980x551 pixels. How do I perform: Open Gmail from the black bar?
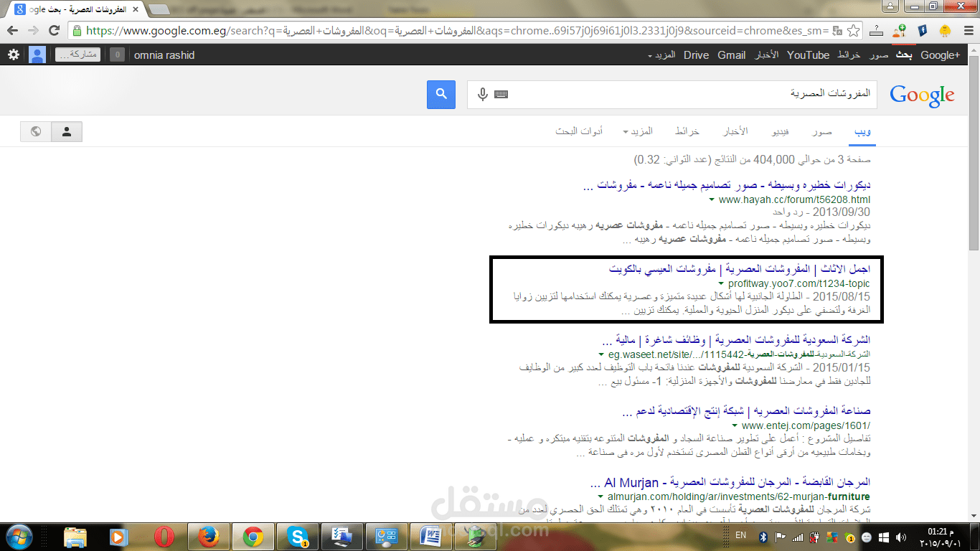[x=731, y=55]
